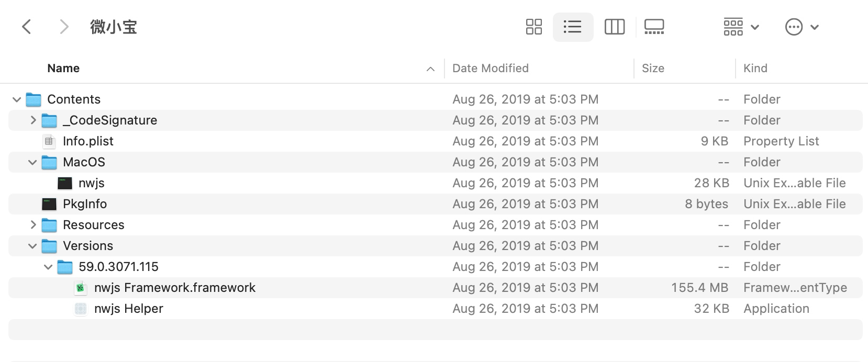Collapse the Versions folder
The width and height of the screenshot is (868, 362).
point(32,246)
